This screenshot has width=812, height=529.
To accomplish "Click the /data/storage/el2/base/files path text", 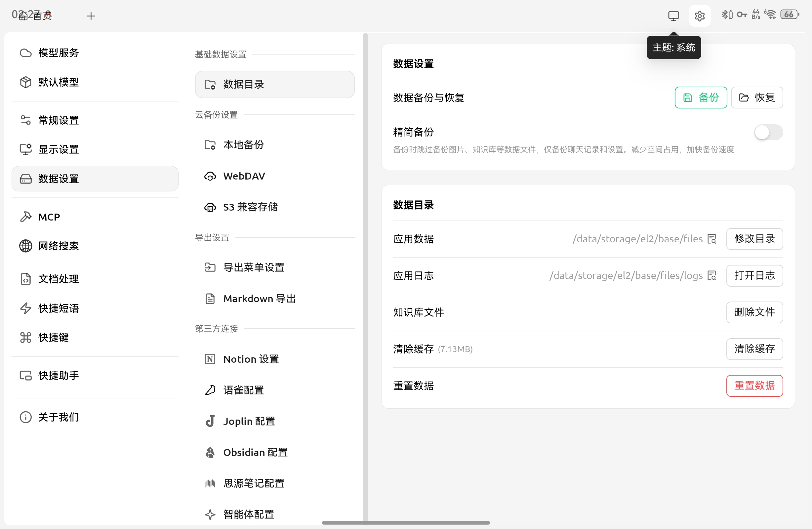I will (x=637, y=239).
